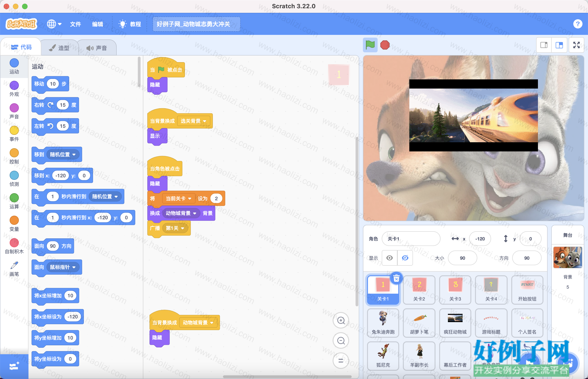Edit the project title field
Image resolution: width=588 pixels, height=379 pixels.
tap(196, 24)
